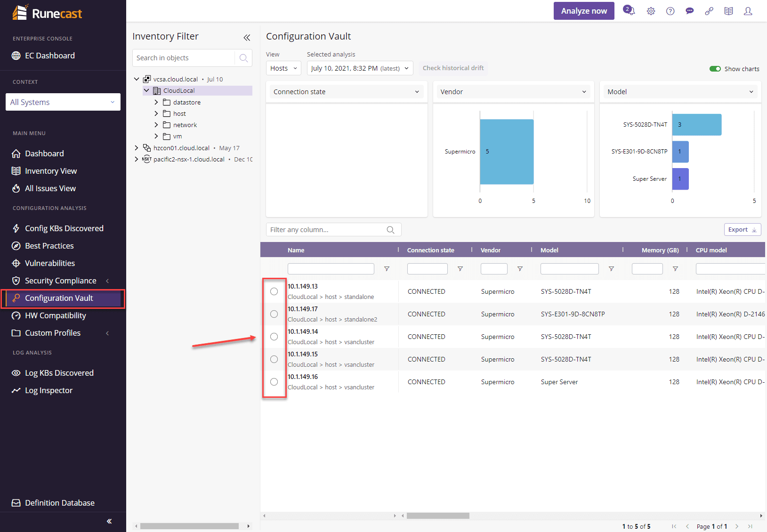This screenshot has height=532, width=767.
Task: Open the Model chart dropdown
Action: point(680,92)
